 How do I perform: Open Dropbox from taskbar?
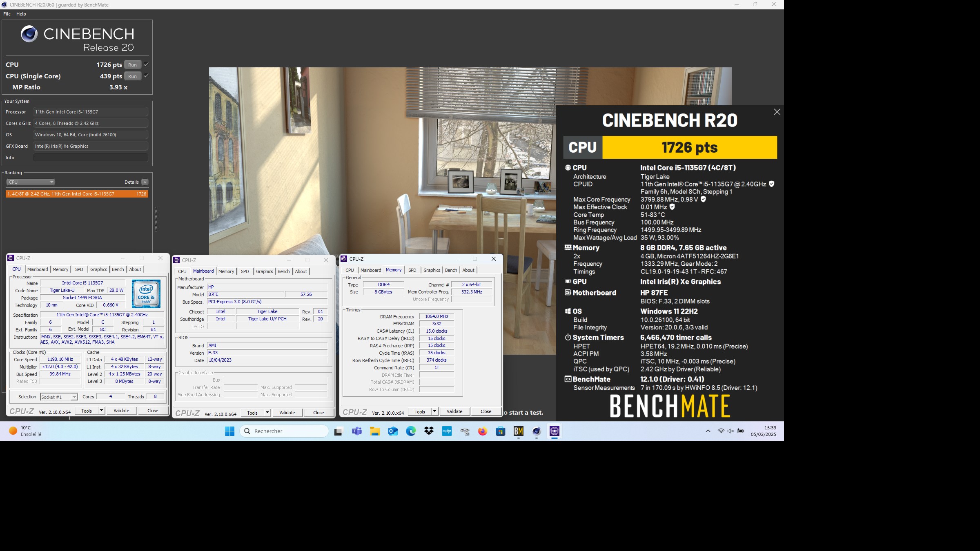(x=429, y=431)
